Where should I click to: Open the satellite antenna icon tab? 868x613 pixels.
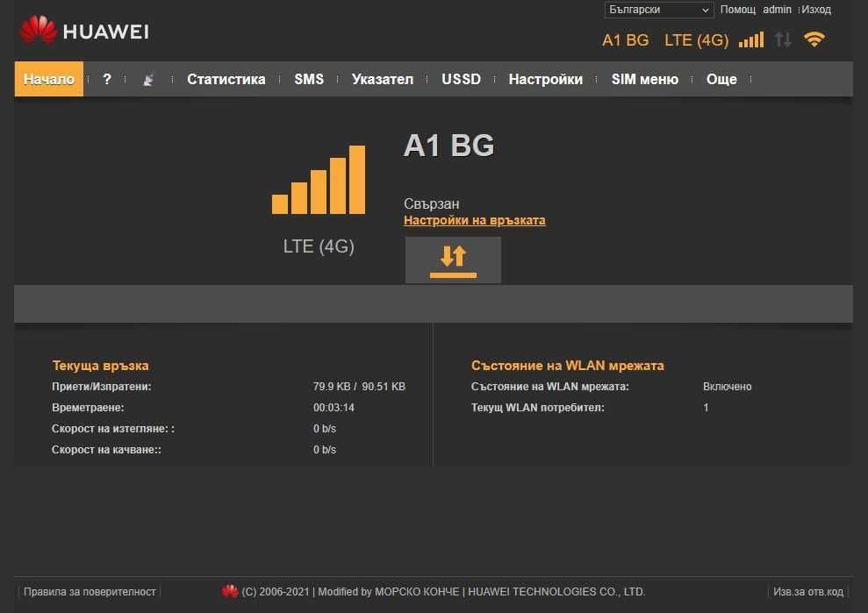click(x=148, y=80)
